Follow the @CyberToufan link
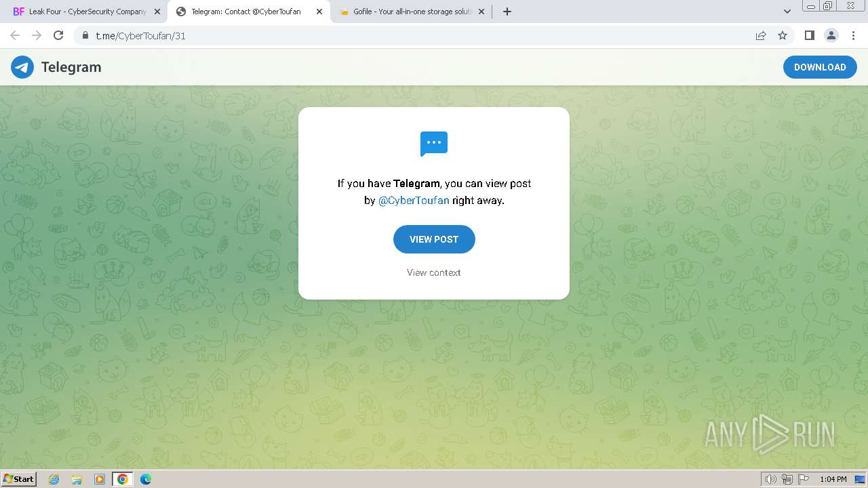This screenshot has height=488, width=868. [414, 201]
